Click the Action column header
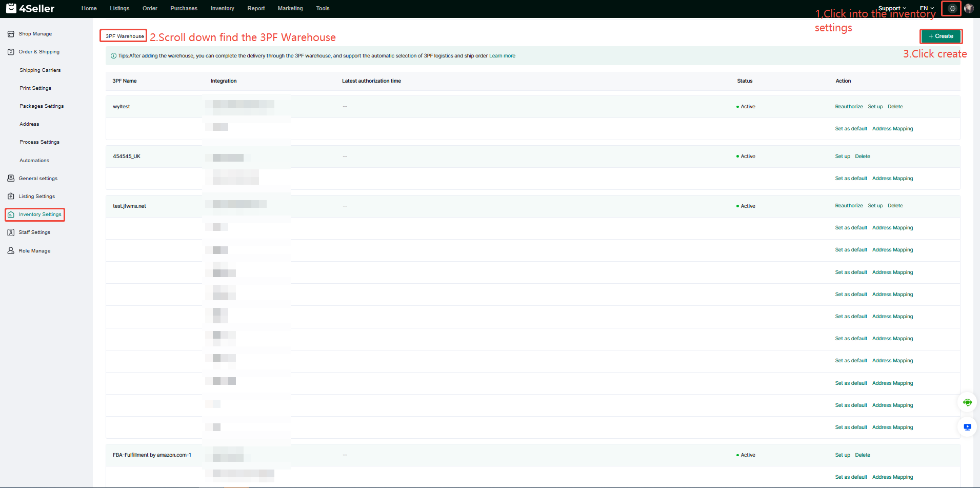This screenshot has width=980, height=488. pos(843,81)
